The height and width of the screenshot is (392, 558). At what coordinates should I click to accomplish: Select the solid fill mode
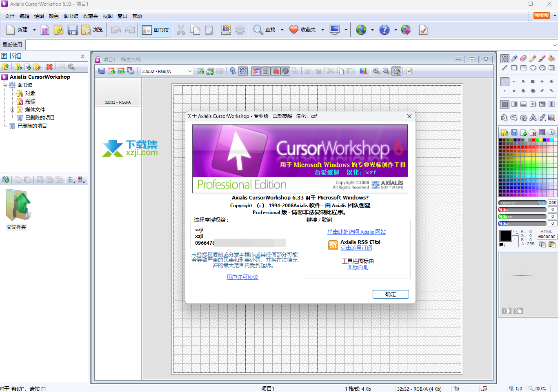505,104
